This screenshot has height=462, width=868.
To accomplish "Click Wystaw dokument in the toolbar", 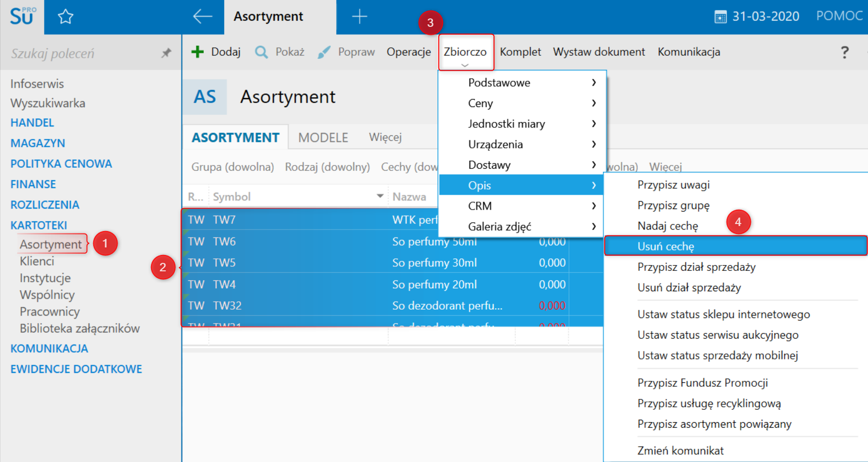I will (599, 52).
